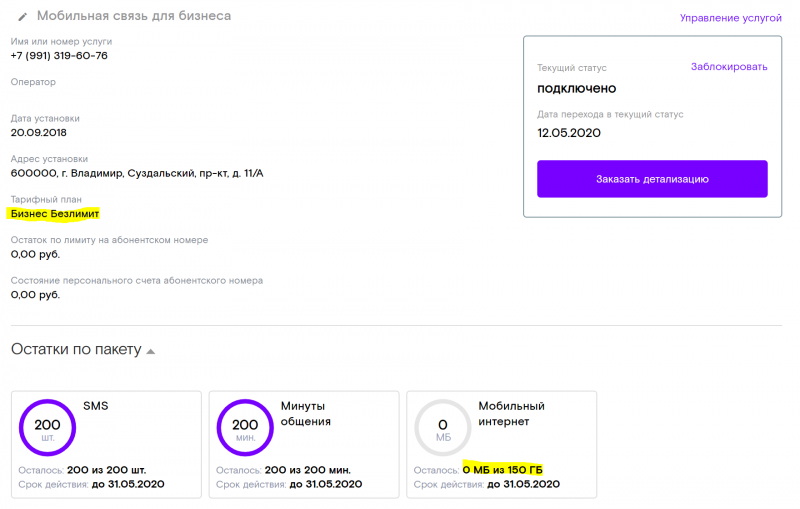The image size is (800, 509).
Task: Click the highlighted 0 МБ из 150 ГБ text
Action: (503, 470)
